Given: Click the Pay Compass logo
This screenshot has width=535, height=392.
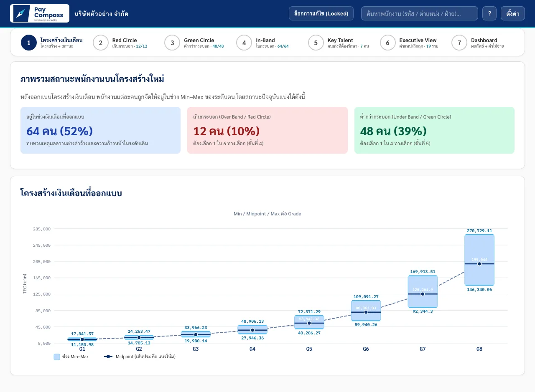Looking at the screenshot, I should click(40, 13).
